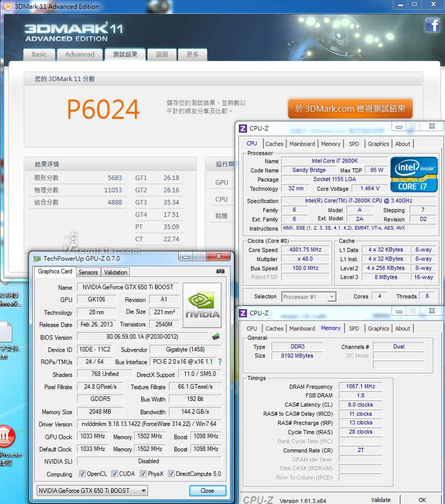Click the P6024 score text
This screenshot has width=445, height=504.
point(103,109)
